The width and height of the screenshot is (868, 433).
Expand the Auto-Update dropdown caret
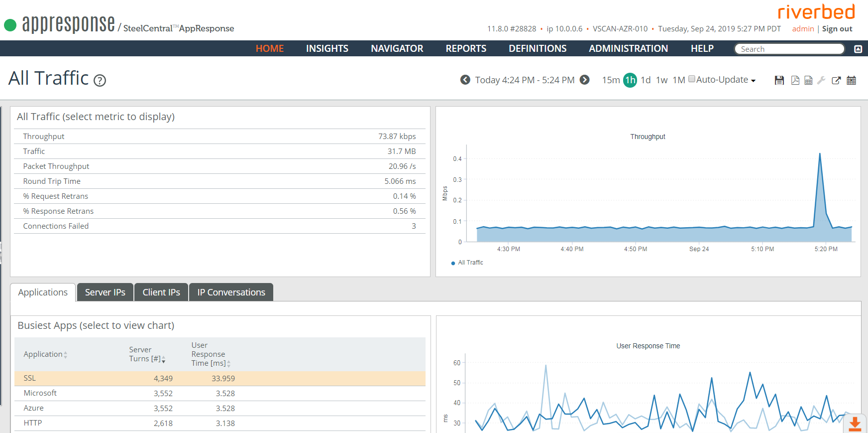[x=753, y=81]
